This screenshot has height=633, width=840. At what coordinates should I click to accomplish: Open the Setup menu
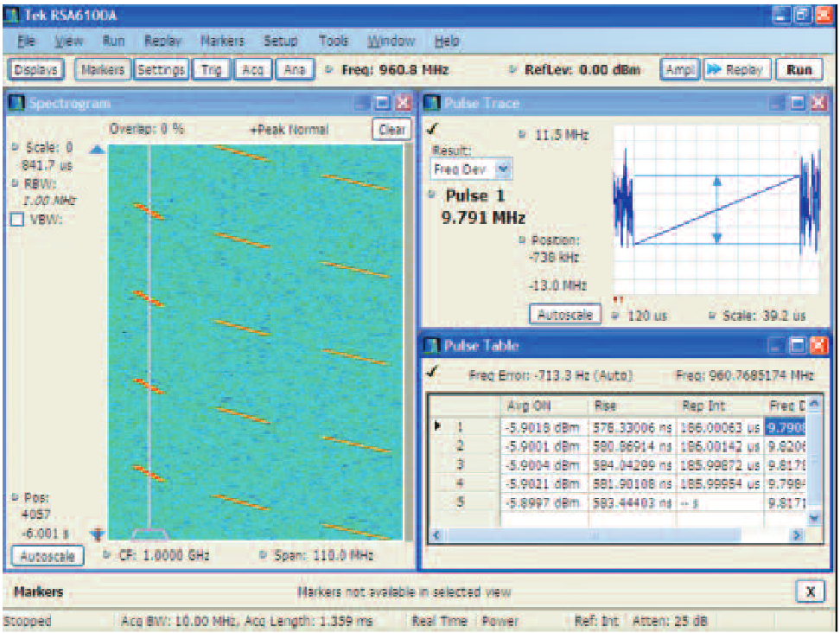281,40
